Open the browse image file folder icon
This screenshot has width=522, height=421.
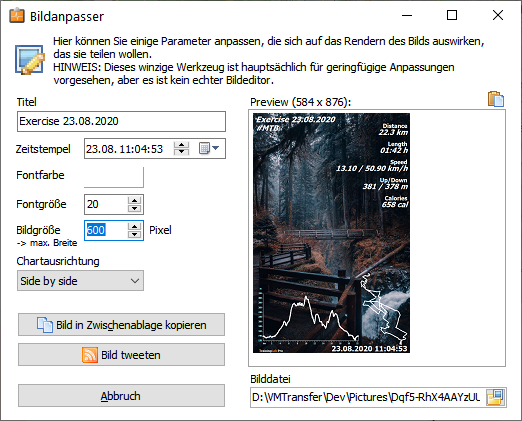[495, 397]
